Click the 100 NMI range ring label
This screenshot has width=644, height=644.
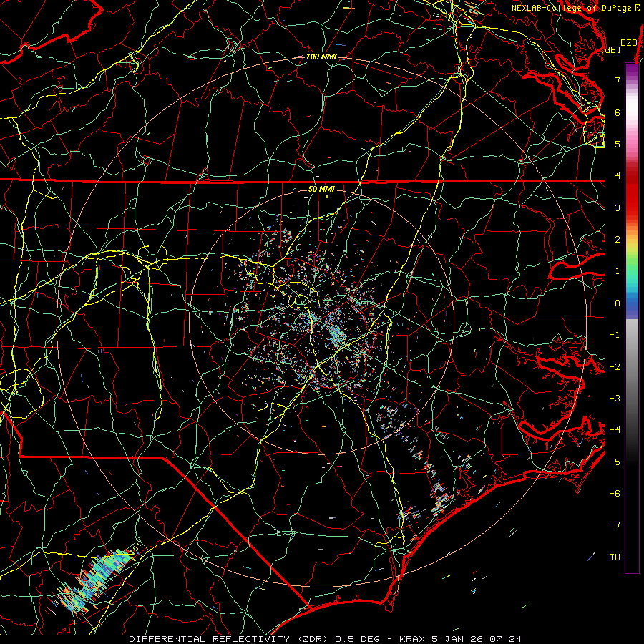pos(321,57)
